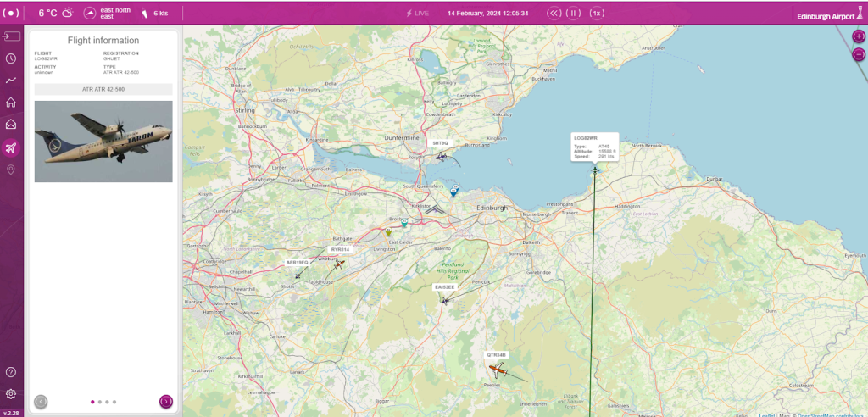Zoom out on the map
The width and height of the screenshot is (868, 417).
tap(859, 55)
